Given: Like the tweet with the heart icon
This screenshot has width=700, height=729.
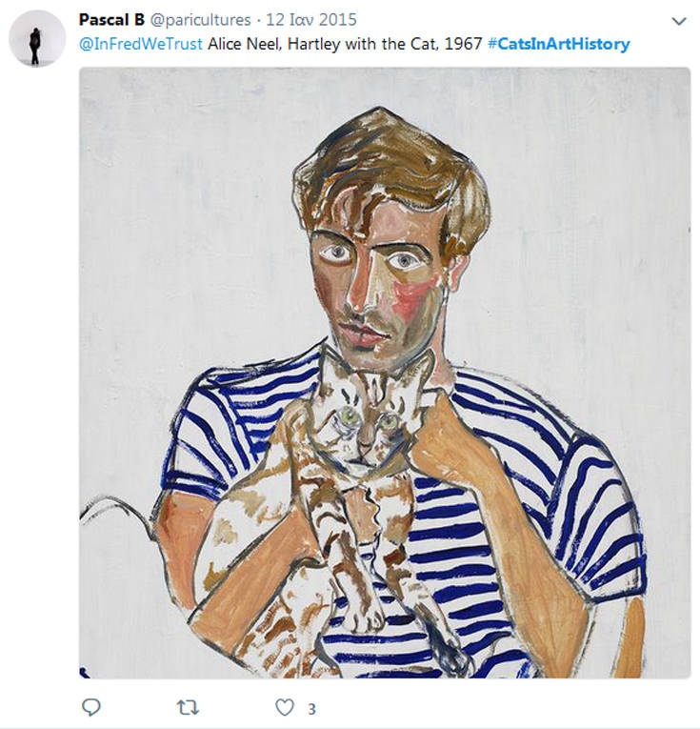Looking at the screenshot, I should coord(284,707).
